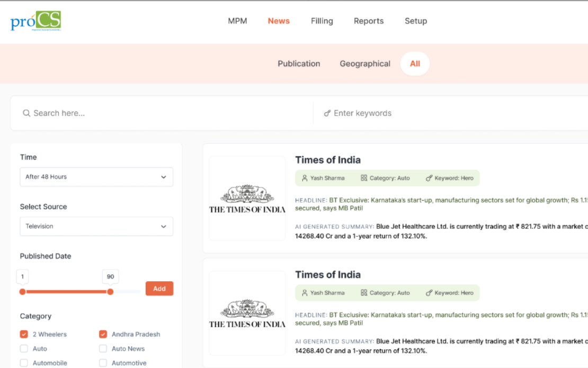Open the Time dropdown showing After 48 Hours
Viewport: 588px width, 368px height.
96,177
